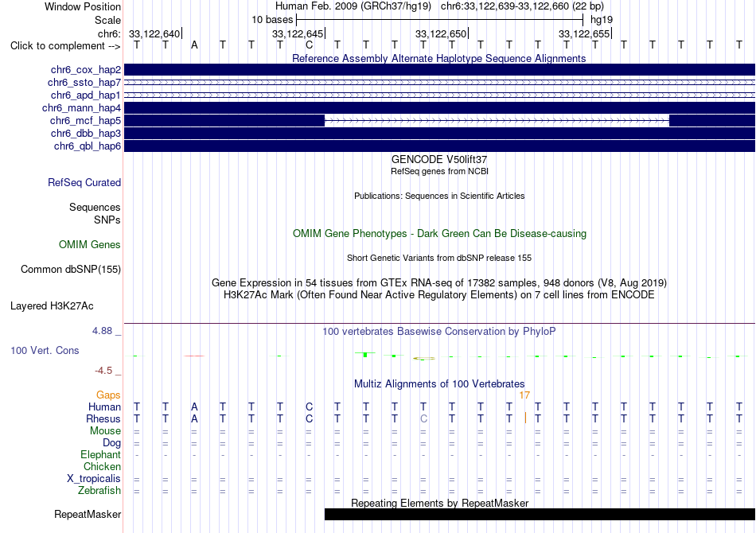Viewport: 756px width, 533px height.
Task: Click the '10 bases' scale label
Action: pyautogui.click(x=272, y=20)
